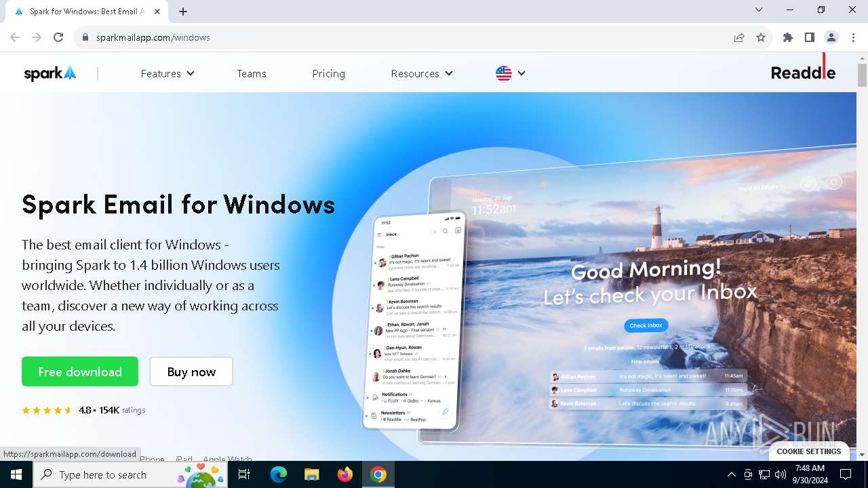The height and width of the screenshot is (488, 868).
Task: Open Cookie Settings button
Action: pyautogui.click(x=809, y=451)
